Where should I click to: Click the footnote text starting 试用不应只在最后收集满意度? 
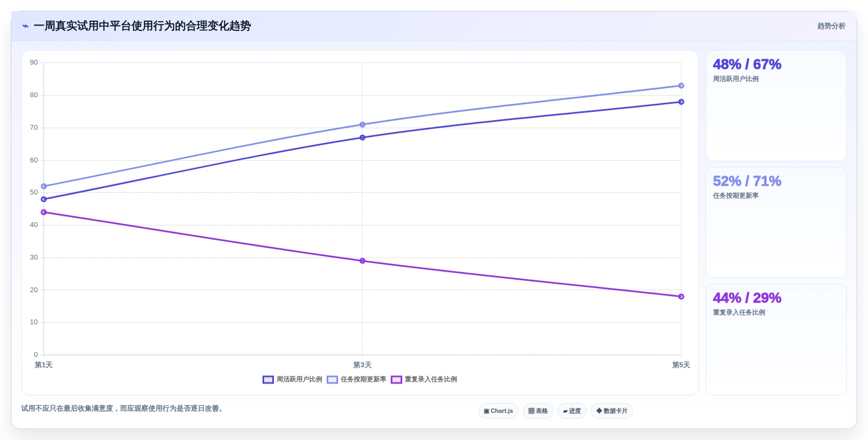tap(122, 408)
